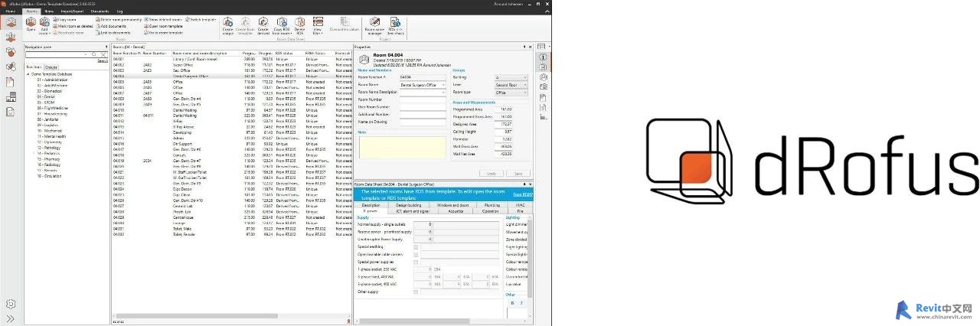Open the Log ribbon tab
The width and height of the screenshot is (980, 326).
tap(120, 11)
